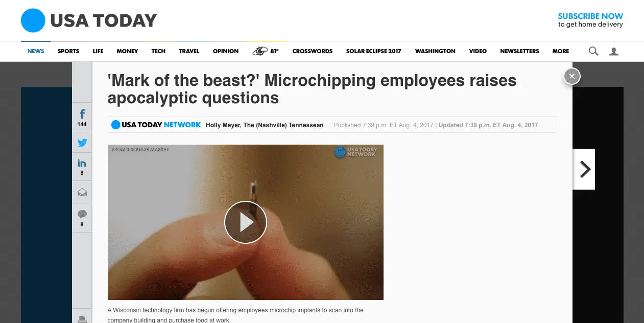This screenshot has height=323, width=644.
Task: Select the TECH navigation tab
Action: coord(158,51)
